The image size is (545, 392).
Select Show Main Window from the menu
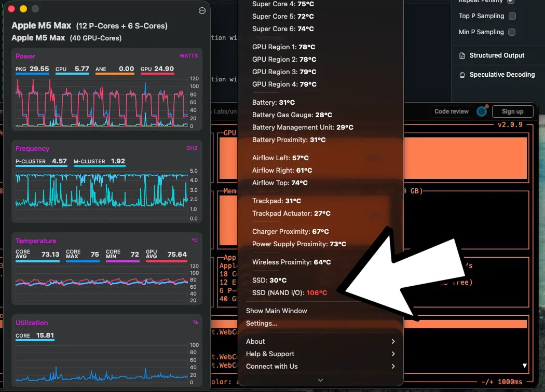point(277,311)
